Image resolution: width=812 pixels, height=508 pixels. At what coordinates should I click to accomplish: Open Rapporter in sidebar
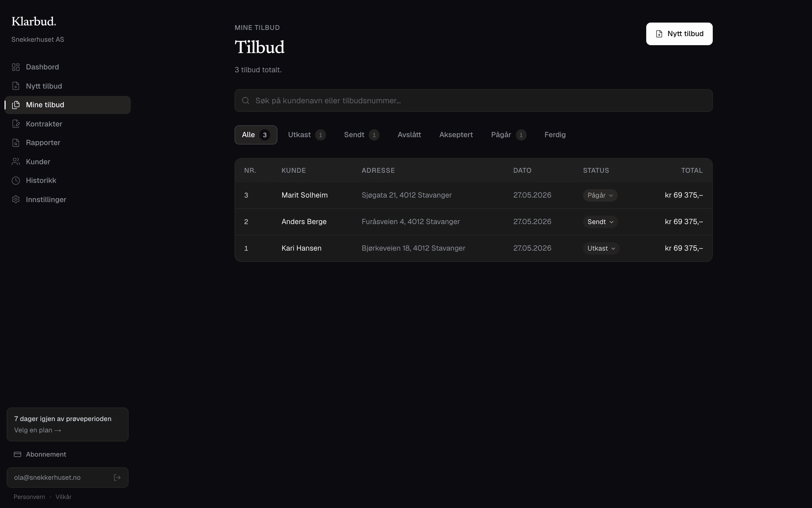point(67,143)
